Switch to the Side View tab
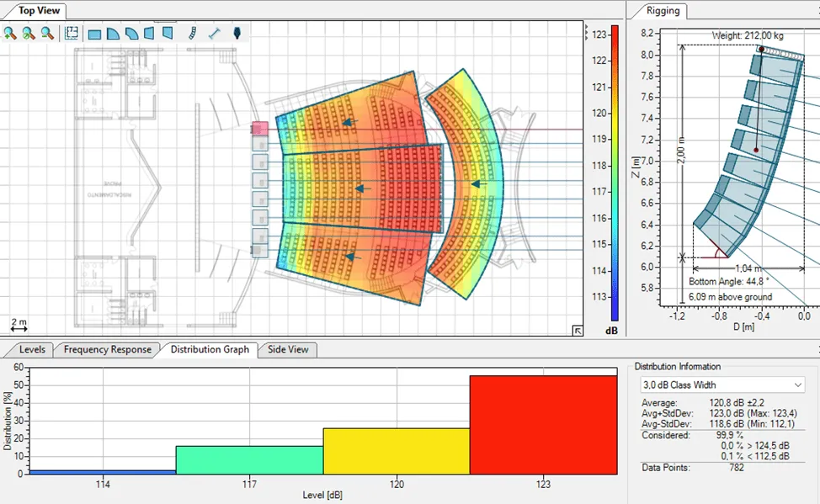The height and width of the screenshot is (504, 820). (x=287, y=349)
